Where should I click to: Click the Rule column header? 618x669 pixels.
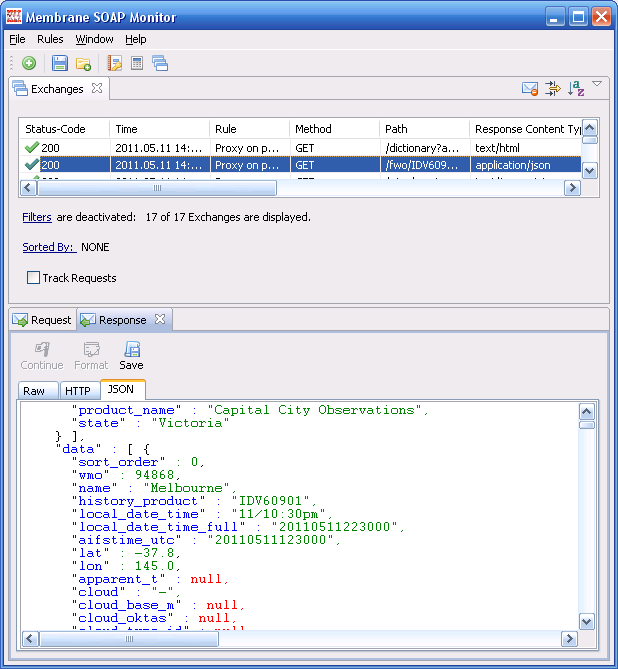250,129
